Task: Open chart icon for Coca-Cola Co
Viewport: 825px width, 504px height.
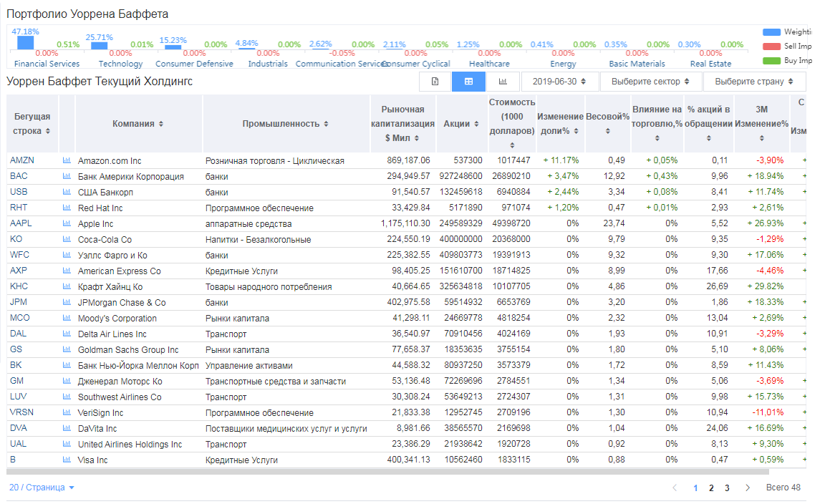Action: [67, 239]
